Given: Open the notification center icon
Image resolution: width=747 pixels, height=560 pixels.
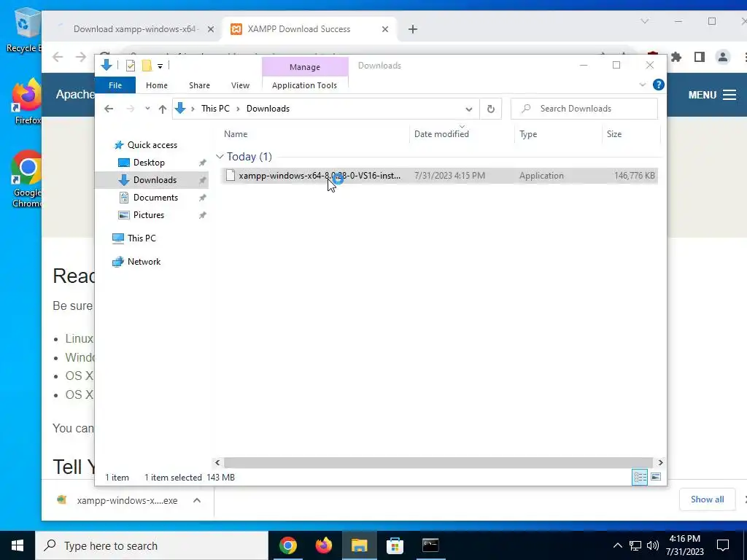Looking at the screenshot, I should [x=723, y=545].
